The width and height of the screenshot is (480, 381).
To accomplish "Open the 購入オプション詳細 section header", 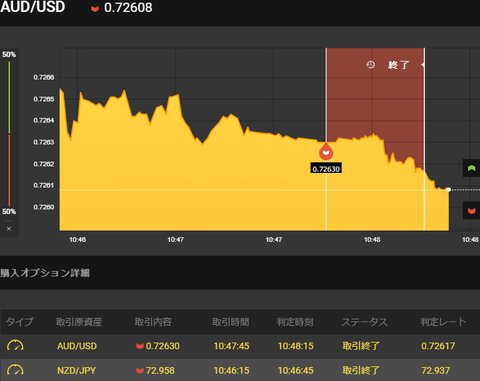I will (x=45, y=273).
